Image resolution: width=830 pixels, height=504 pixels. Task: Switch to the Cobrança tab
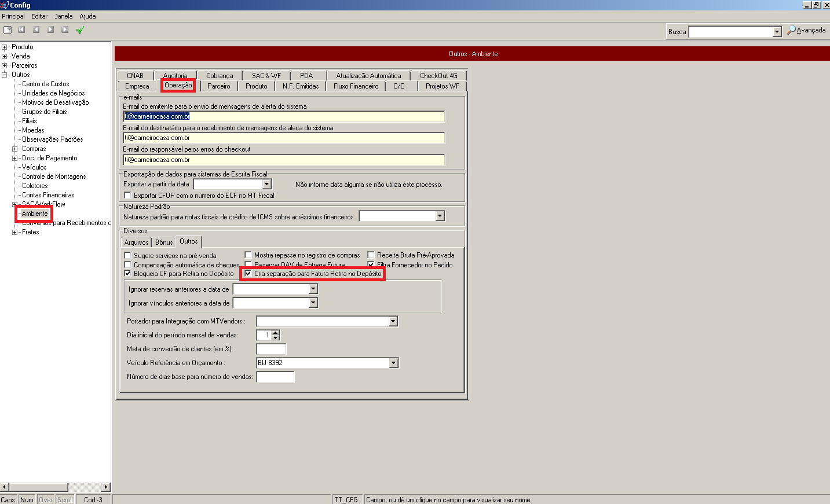(220, 76)
